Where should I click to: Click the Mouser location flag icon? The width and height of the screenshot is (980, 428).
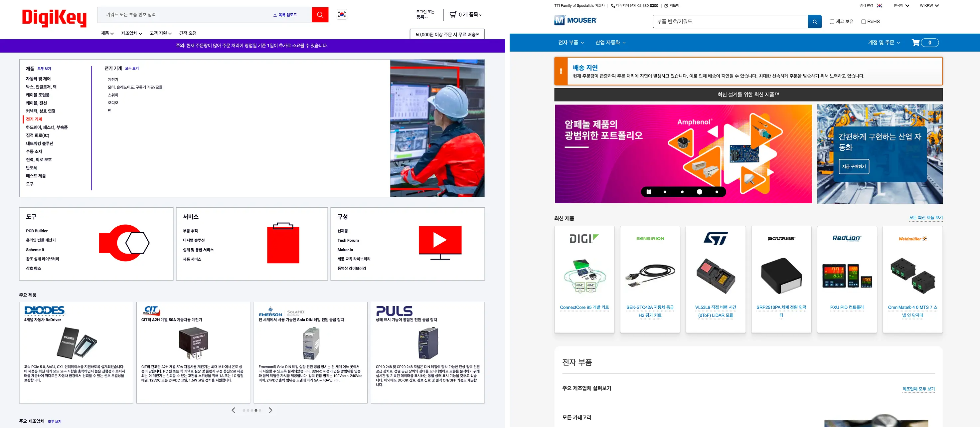(x=880, y=6)
